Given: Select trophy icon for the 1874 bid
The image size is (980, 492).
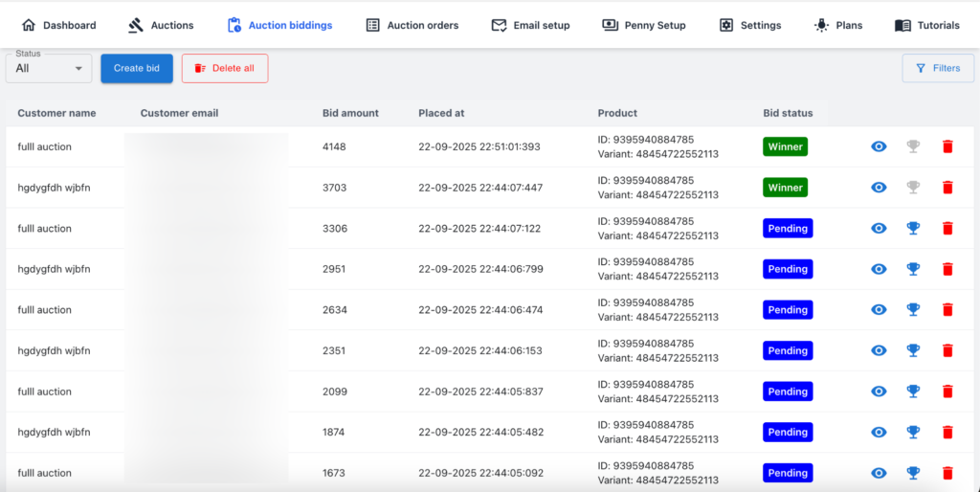Looking at the screenshot, I should [x=913, y=432].
